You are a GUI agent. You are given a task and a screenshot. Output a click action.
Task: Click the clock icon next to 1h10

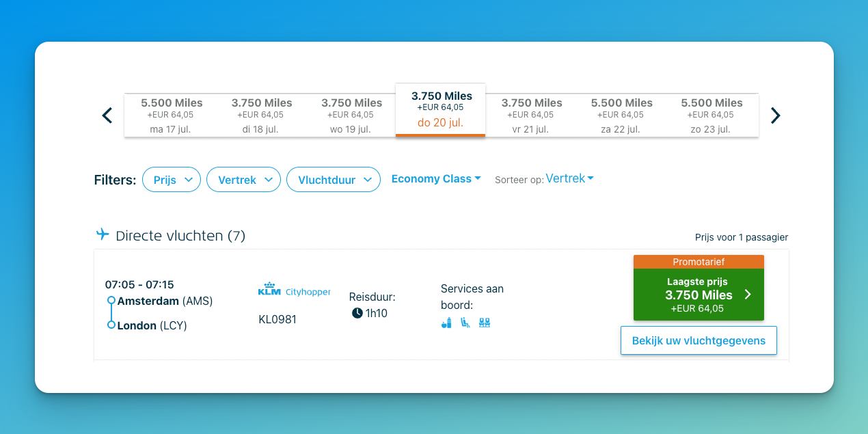click(357, 313)
